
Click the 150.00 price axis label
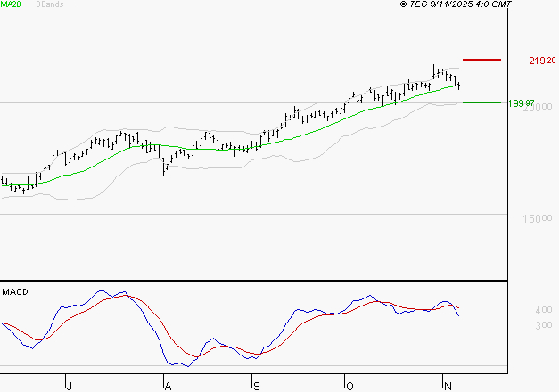pos(538,218)
